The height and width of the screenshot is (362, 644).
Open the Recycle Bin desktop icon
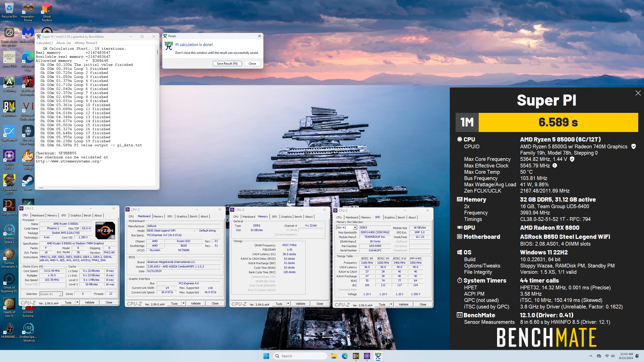(x=9, y=11)
